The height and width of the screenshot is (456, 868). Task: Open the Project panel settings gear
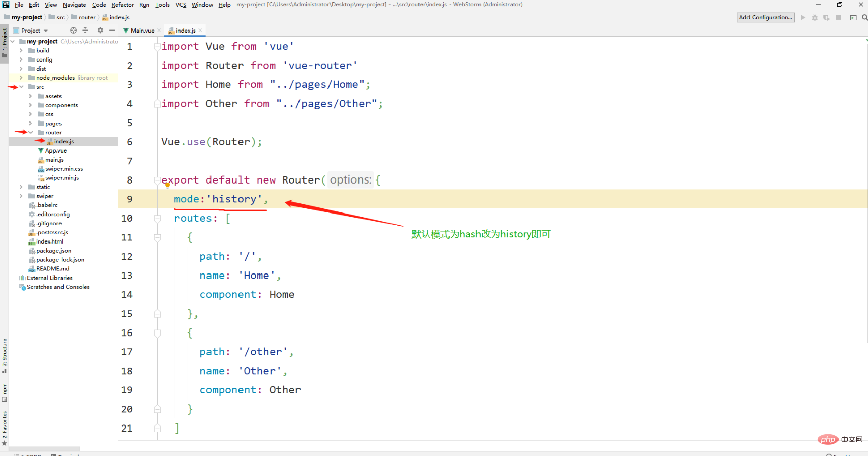[x=100, y=31]
